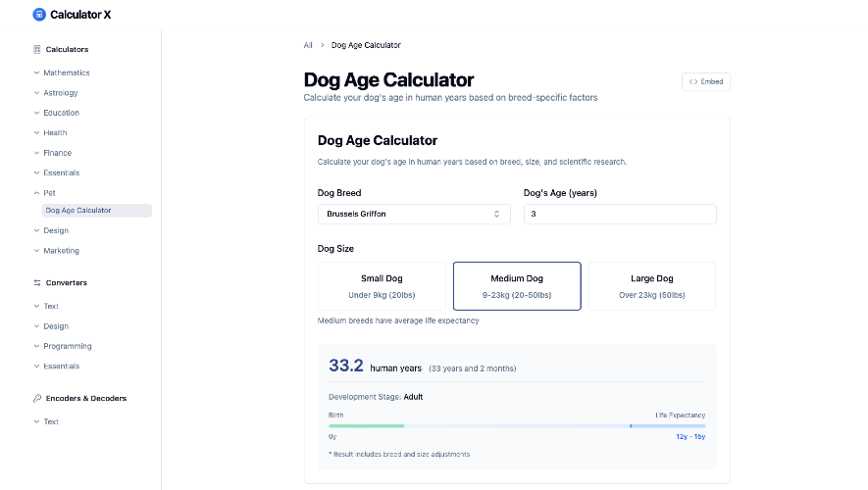Click the 'Dog Size' label
868x490 pixels.
coord(335,249)
